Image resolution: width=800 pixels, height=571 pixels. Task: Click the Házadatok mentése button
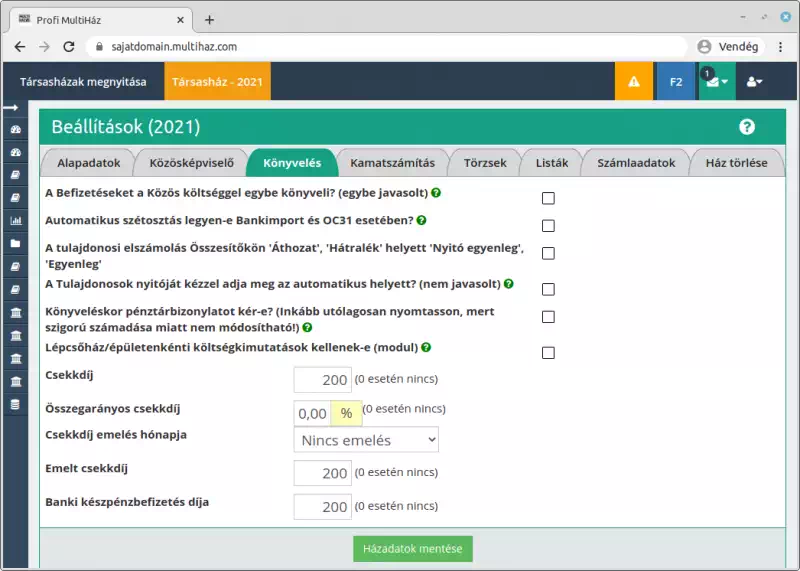click(412, 549)
